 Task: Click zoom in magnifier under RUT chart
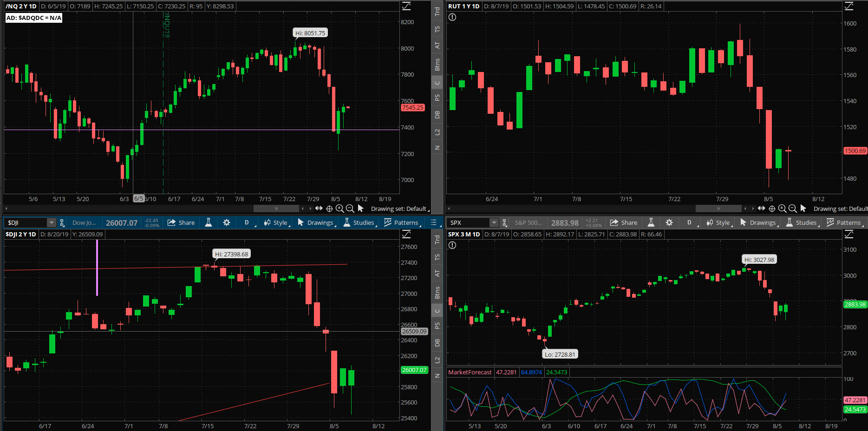[x=782, y=209]
